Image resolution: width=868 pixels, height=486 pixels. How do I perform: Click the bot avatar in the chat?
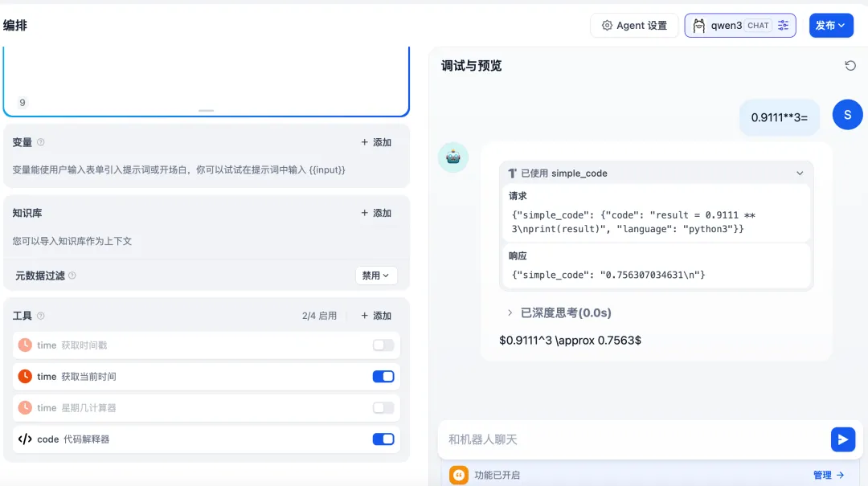click(452, 157)
